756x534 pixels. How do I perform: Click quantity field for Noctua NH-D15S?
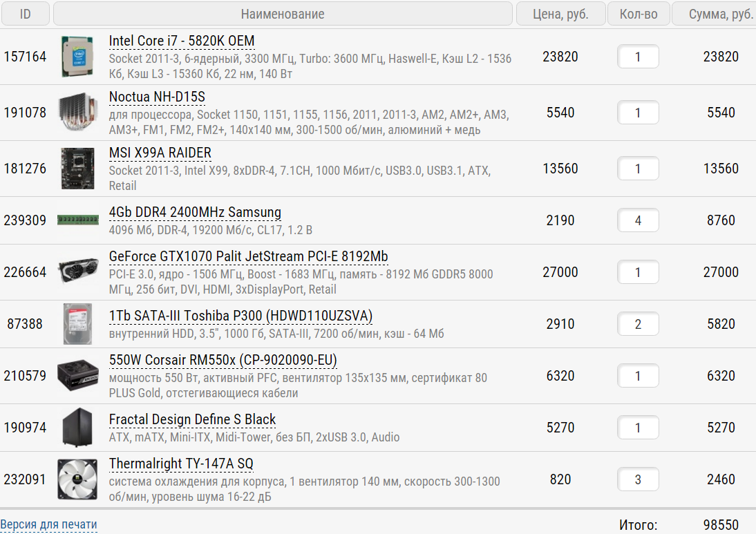click(638, 113)
